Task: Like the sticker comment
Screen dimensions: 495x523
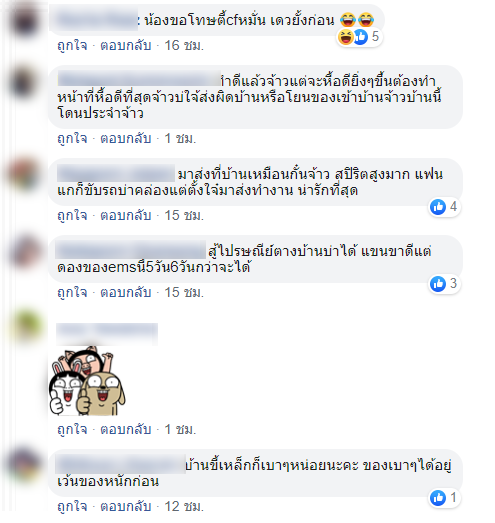Action: coord(72,429)
